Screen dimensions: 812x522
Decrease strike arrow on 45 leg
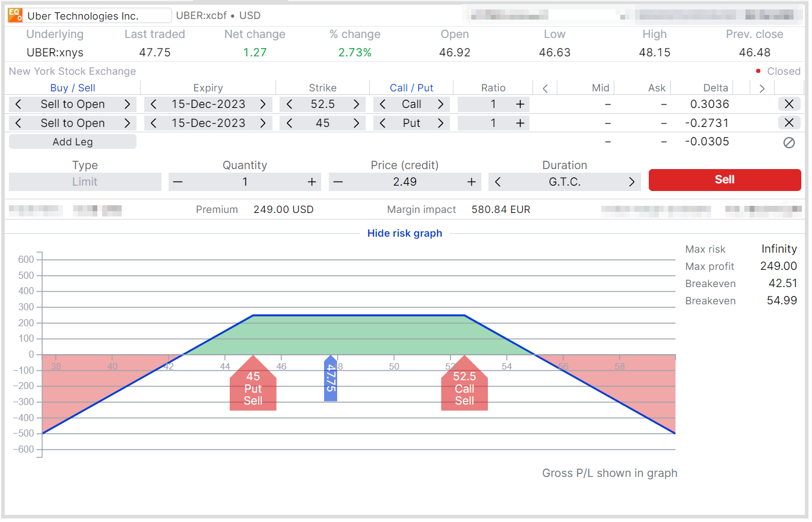(x=289, y=123)
